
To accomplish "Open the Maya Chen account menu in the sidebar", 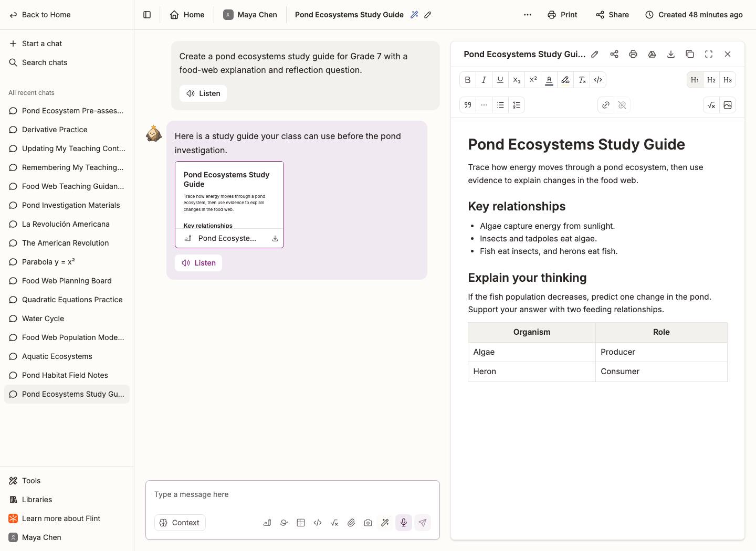I will [x=67, y=537].
